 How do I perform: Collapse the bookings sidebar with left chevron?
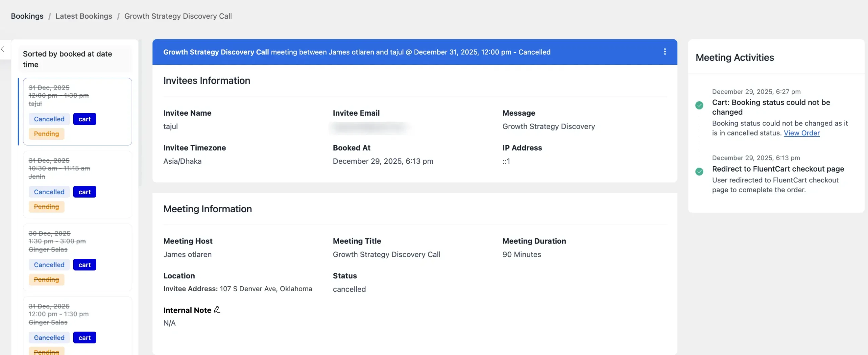coord(3,50)
